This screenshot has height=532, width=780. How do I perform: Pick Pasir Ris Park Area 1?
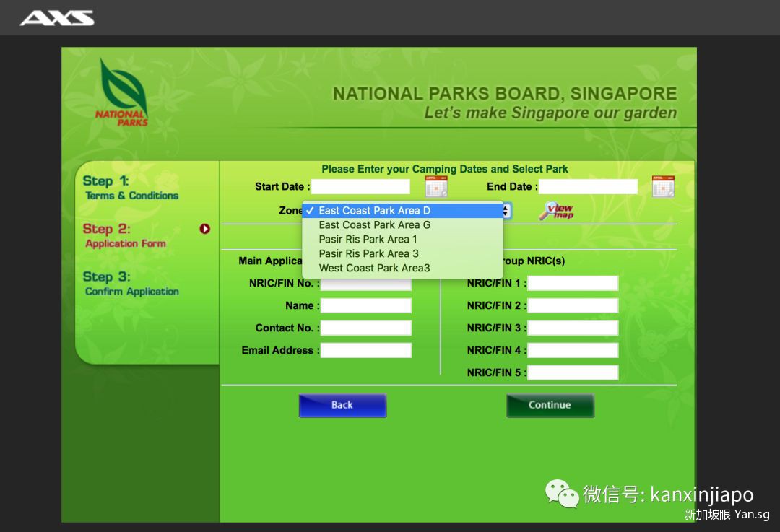(x=368, y=239)
